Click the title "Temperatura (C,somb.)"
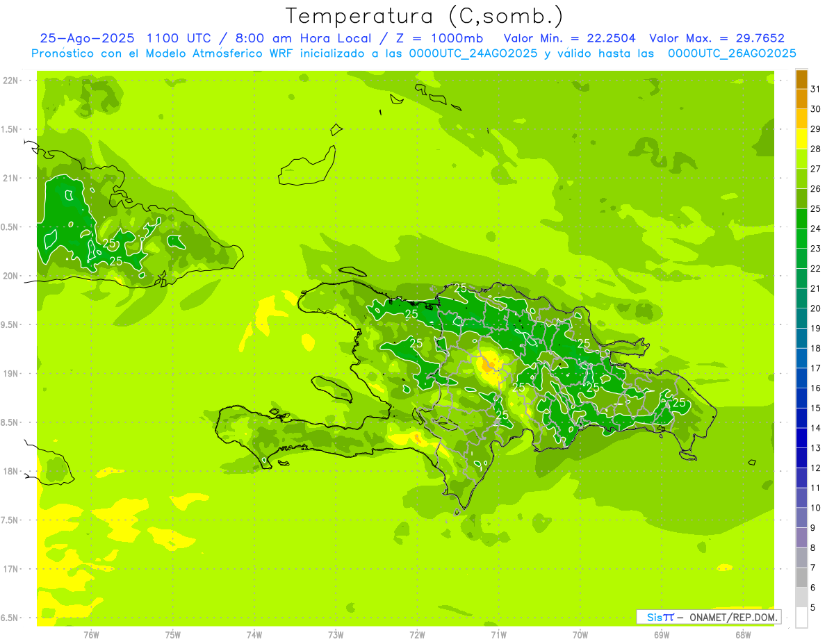This screenshot has height=644, width=834. tap(425, 16)
